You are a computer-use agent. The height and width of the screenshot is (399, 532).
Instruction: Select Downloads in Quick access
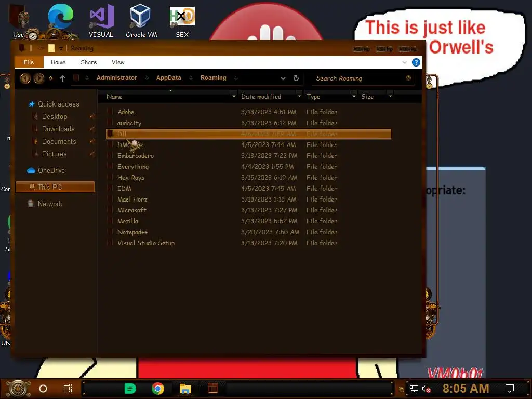(58, 129)
